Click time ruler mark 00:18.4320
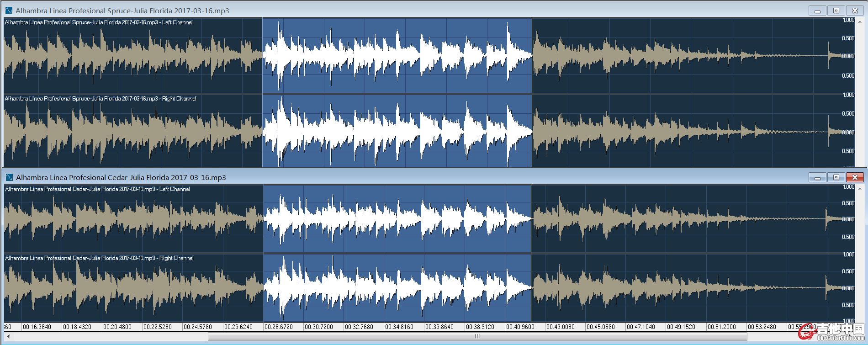This screenshot has height=345, width=868. click(x=77, y=327)
